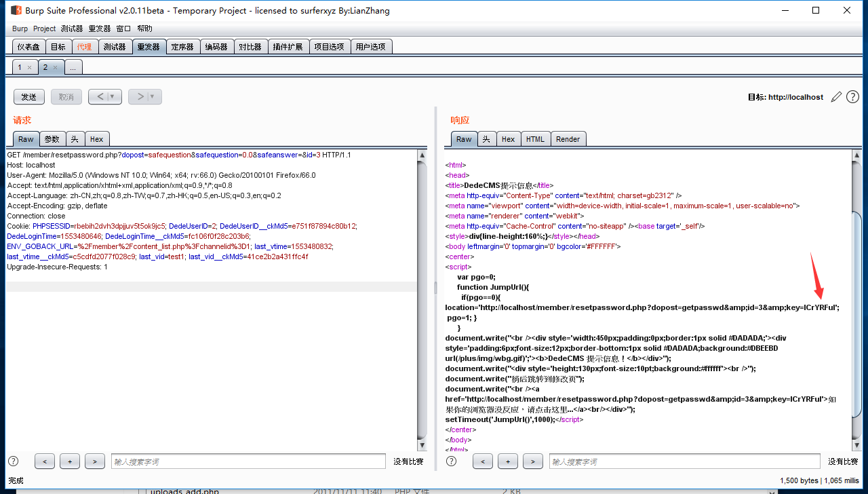This screenshot has width=868, height=494.
Task: Click help icon beside response search bar
Action: pyautogui.click(x=451, y=461)
